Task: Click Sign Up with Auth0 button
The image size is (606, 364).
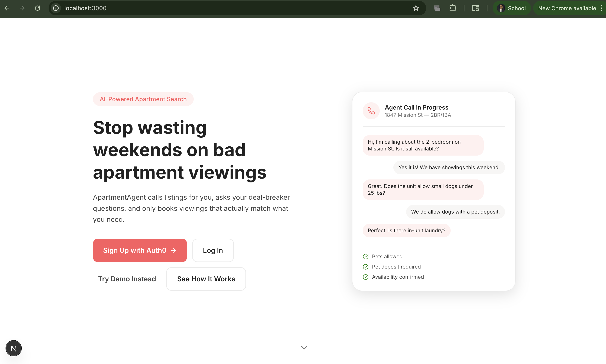Action: (140, 250)
